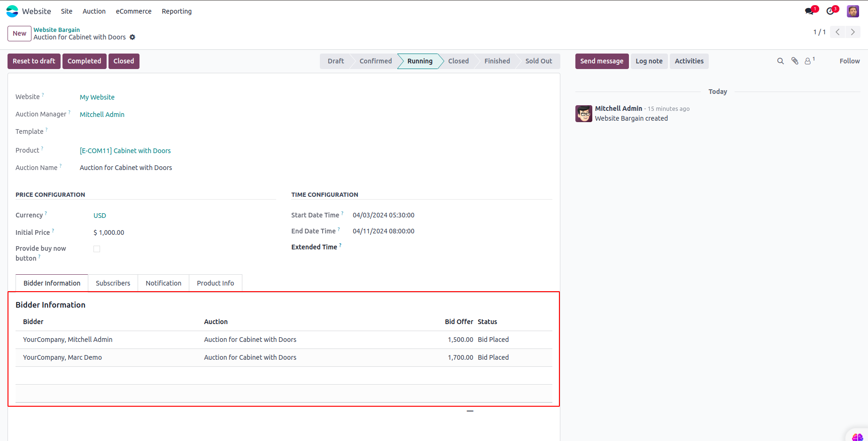Sort by the Auction column header
868x441 pixels.
pyautogui.click(x=216, y=322)
